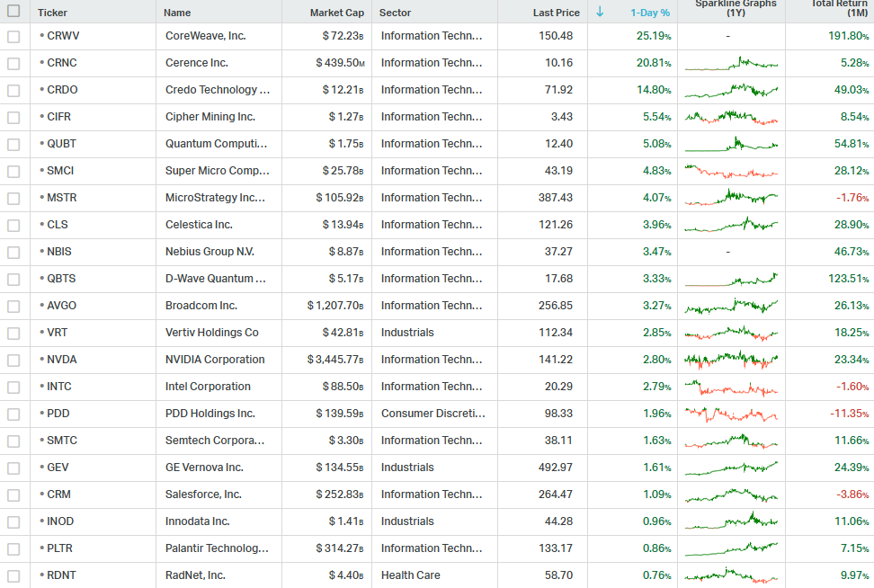
Task: Open the SMCI ticker link
Action: (60, 171)
